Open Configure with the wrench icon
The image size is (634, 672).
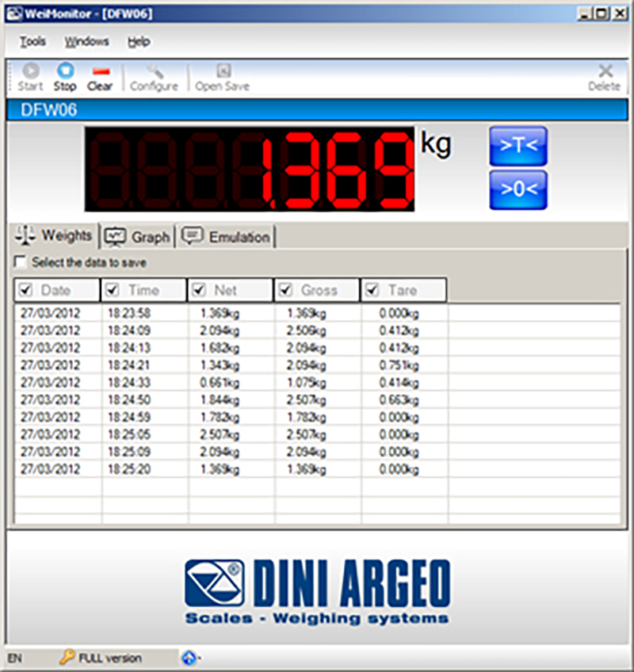pyautogui.click(x=154, y=71)
